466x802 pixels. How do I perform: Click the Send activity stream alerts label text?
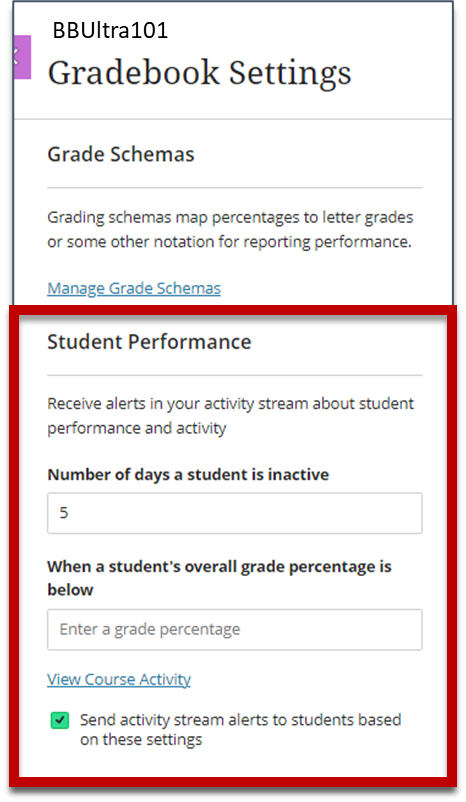pyautogui.click(x=240, y=729)
